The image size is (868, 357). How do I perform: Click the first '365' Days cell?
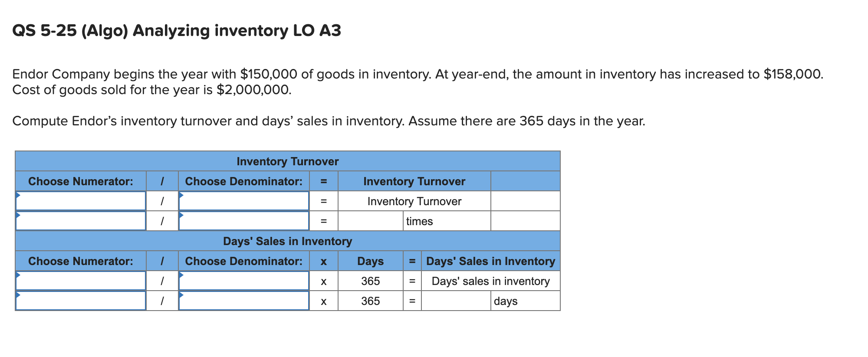pos(370,281)
